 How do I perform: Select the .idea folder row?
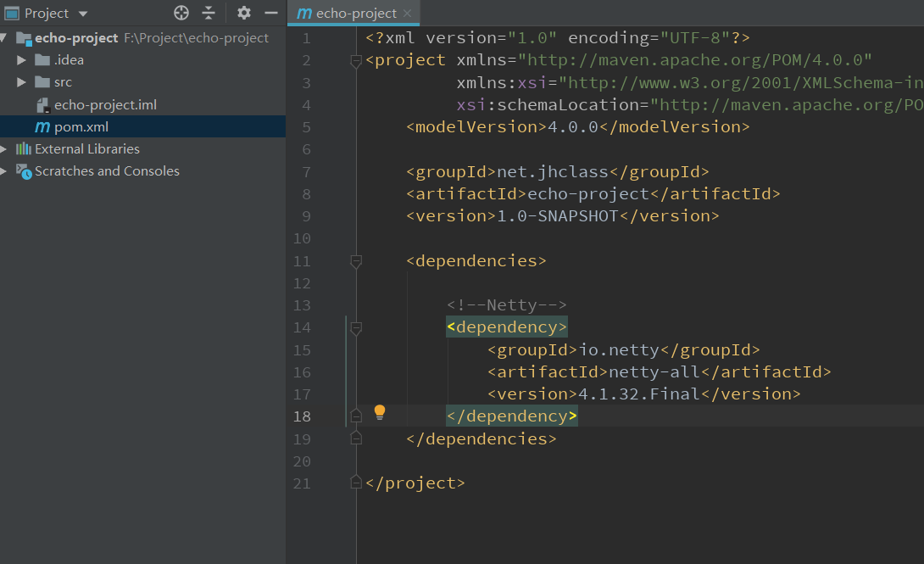tap(142, 60)
